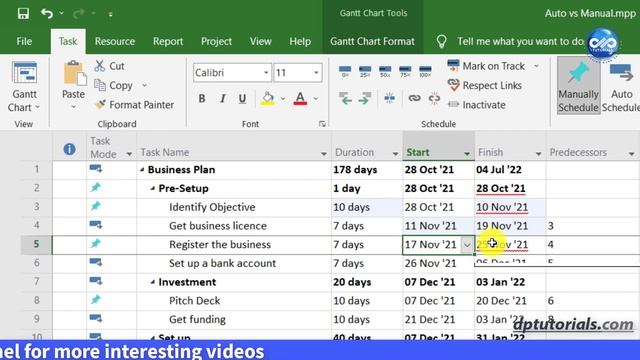Viewport: 640px width, 360px height.
Task: Click the Set up a bank account task
Action: point(222,263)
